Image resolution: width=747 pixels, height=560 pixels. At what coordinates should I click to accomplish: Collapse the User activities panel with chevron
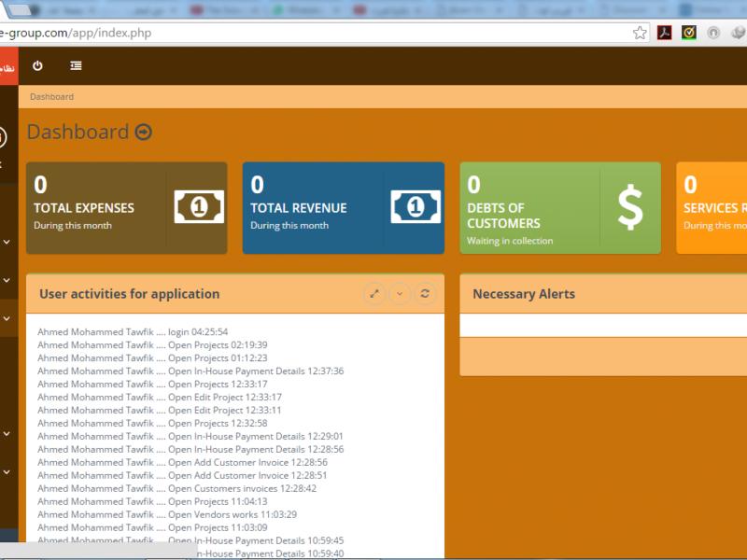(400, 294)
